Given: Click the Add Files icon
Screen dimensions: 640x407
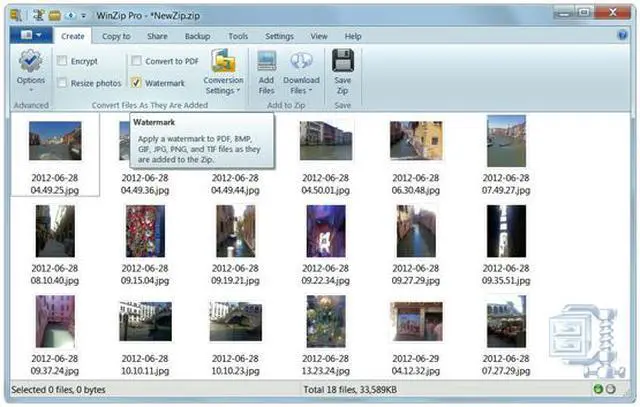Looking at the screenshot, I should click(x=267, y=61).
